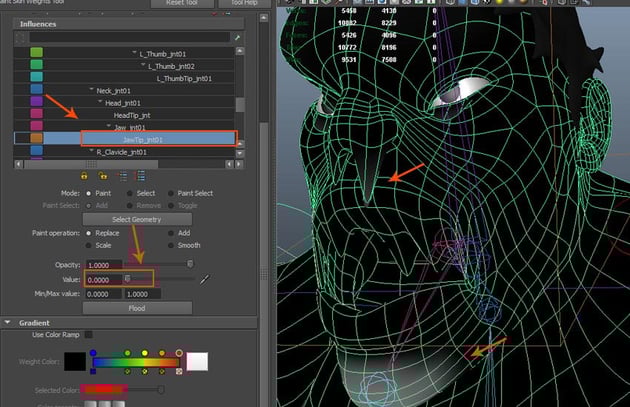
Task: Click the pin icon beside influence search
Action: [237, 36]
